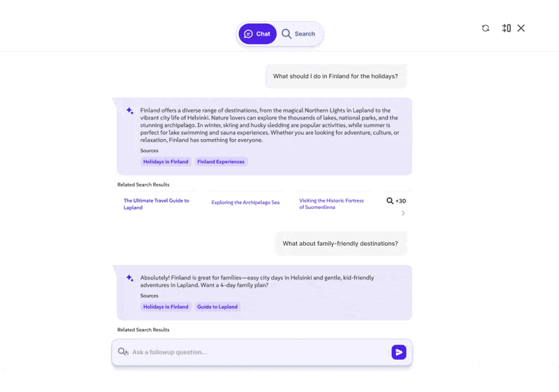Focus the Ask a followup question field
The width and height of the screenshot is (559, 392).
259,352
